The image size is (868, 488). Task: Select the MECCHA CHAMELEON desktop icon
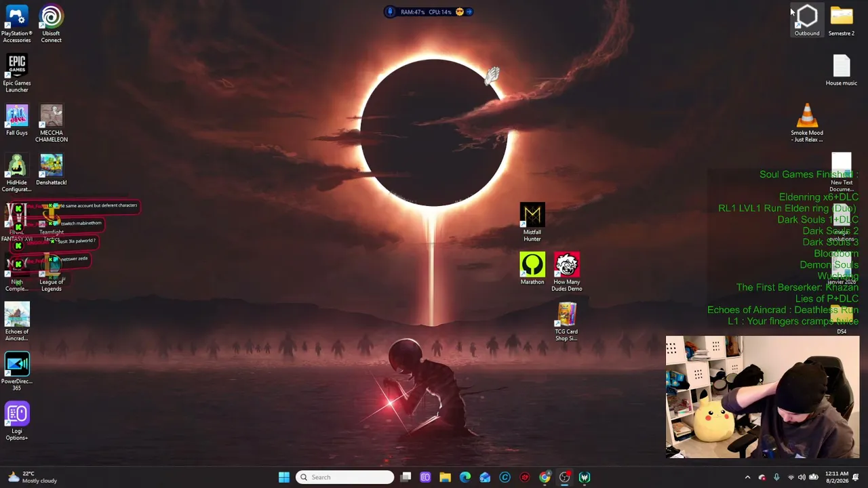pyautogui.click(x=51, y=123)
